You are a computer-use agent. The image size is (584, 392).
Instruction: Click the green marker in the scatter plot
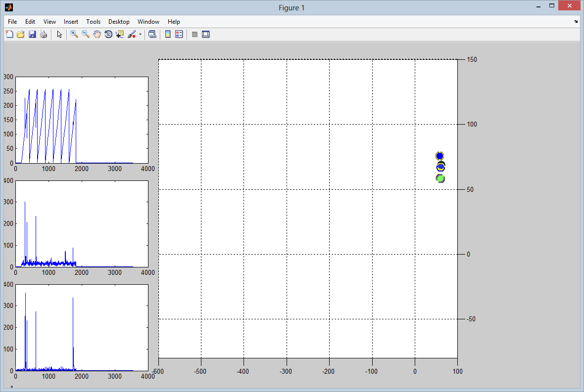(440, 178)
